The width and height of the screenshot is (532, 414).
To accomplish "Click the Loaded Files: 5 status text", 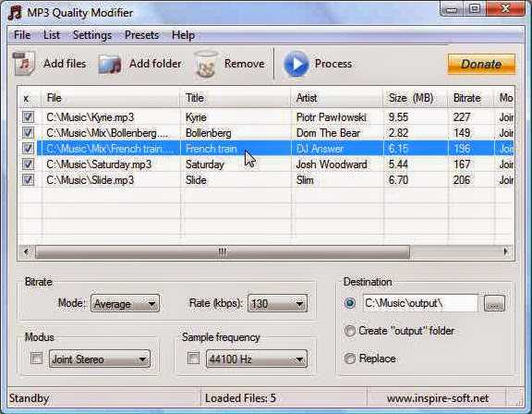I will (x=240, y=398).
